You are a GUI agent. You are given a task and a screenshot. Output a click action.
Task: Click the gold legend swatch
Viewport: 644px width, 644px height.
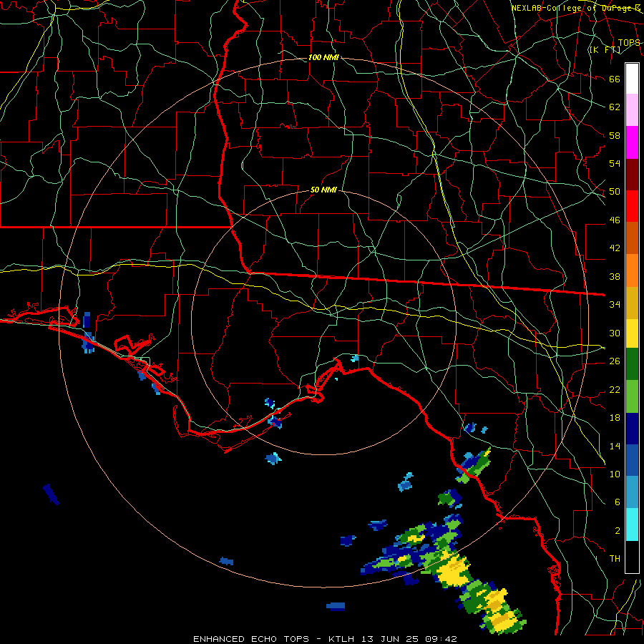[x=632, y=303]
